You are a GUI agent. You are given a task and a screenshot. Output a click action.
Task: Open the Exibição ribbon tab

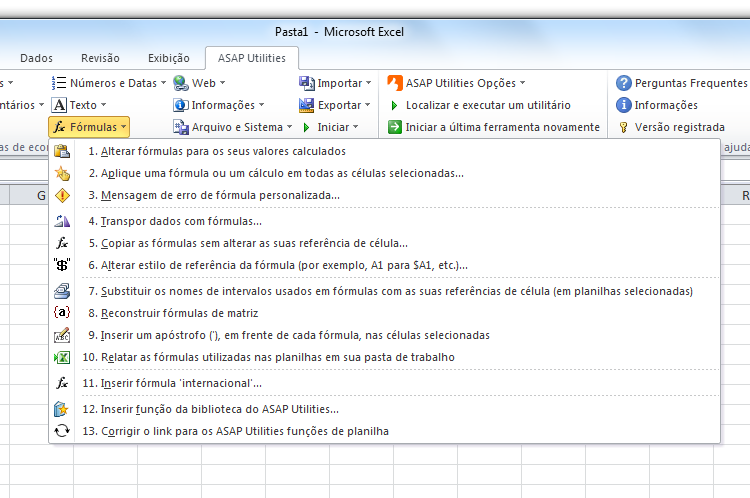169,58
